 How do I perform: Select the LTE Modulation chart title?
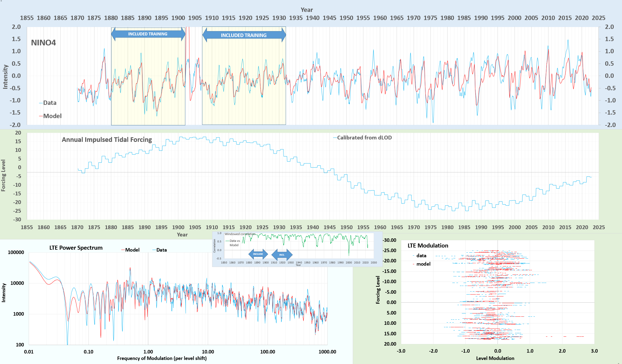(x=428, y=245)
